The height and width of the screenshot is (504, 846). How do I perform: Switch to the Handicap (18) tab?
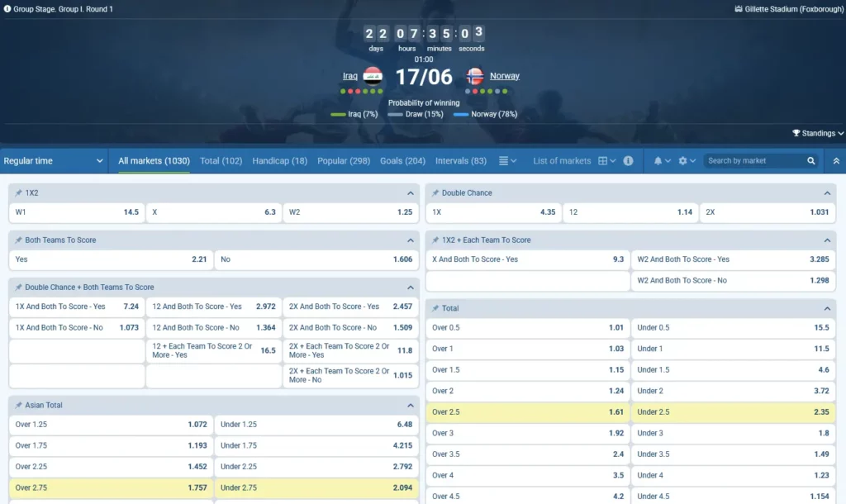tap(279, 161)
